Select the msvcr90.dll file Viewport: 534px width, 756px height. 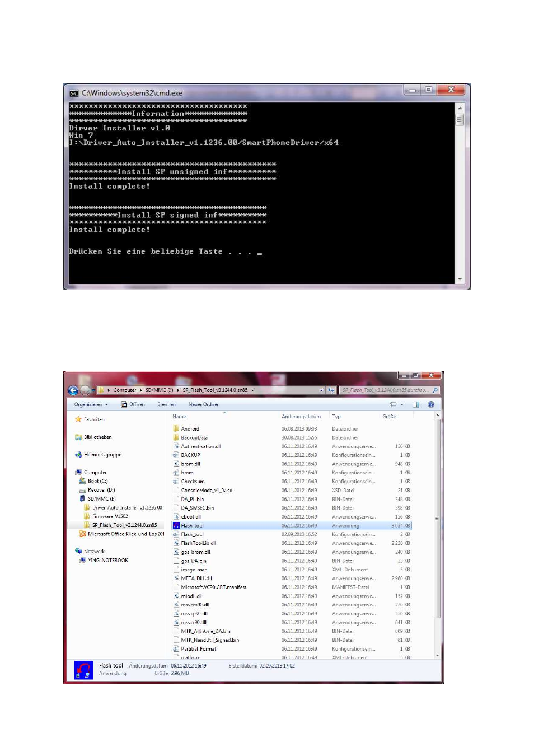click(x=194, y=622)
